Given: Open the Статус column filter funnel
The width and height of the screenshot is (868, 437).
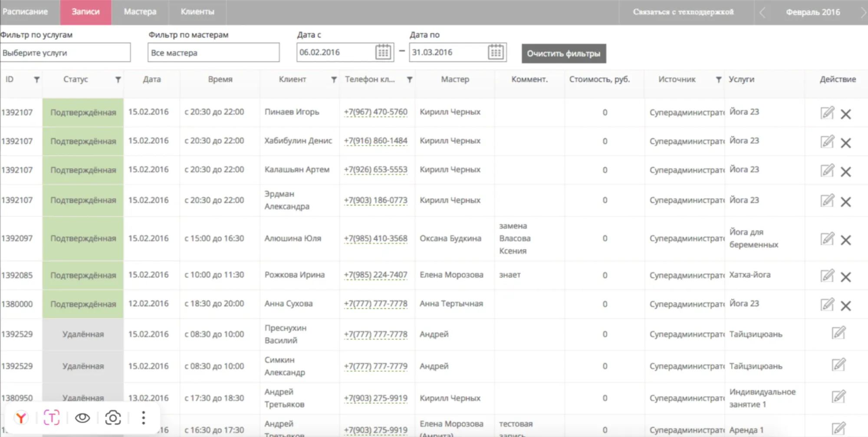Looking at the screenshot, I should (x=117, y=79).
